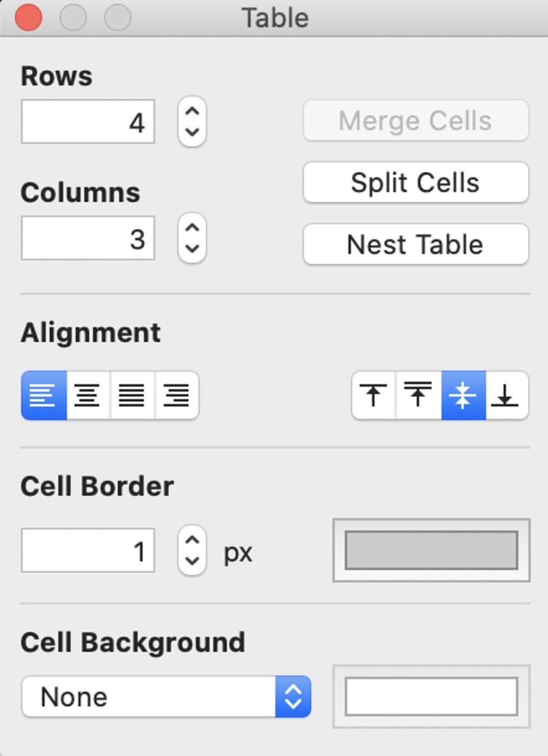Click the Rows stepper arrows

click(192, 122)
